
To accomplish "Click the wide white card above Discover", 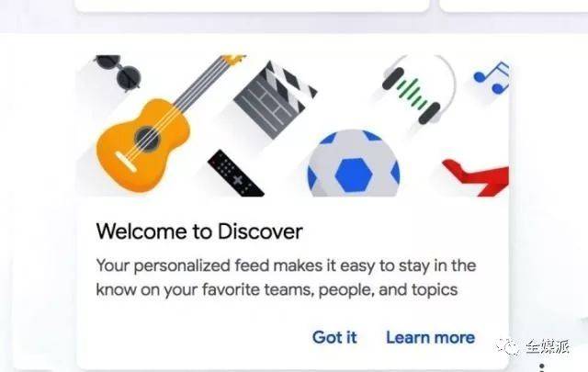I will tap(252, 6).
